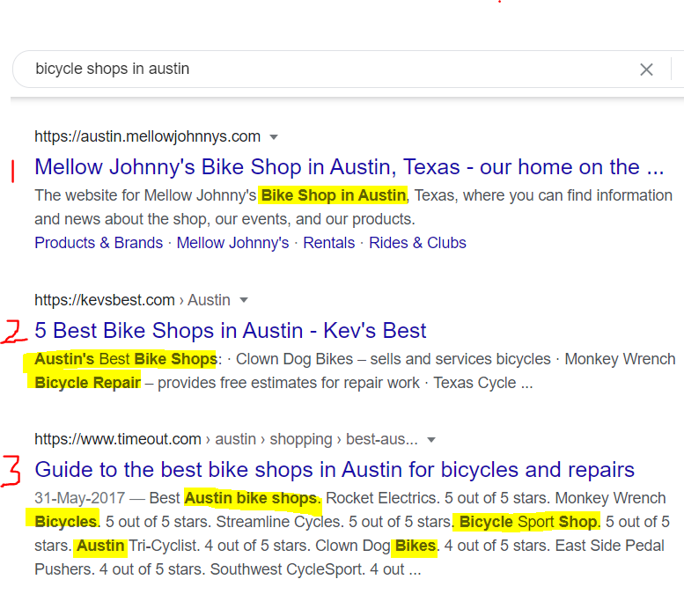Image resolution: width=684 pixels, height=616 pixels.
Task: Click the highlighted 'Bicycle Repair' snippet text
Action: [x=87, y=383]
